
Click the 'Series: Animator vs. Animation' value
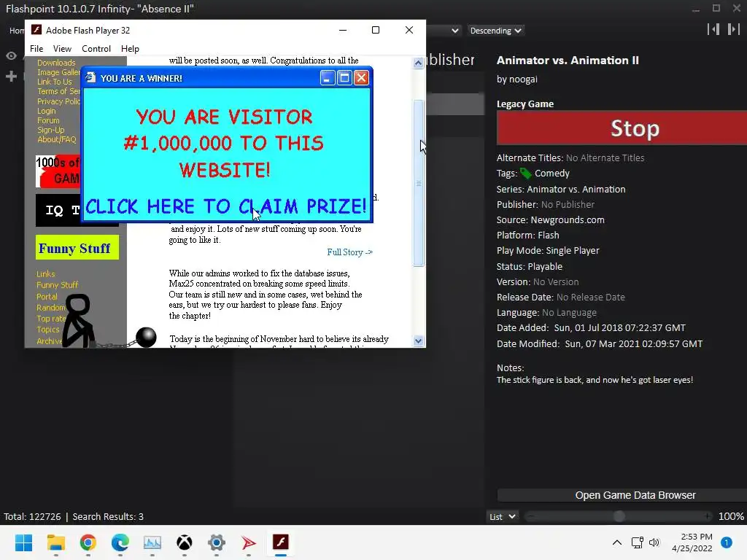coord(576,189)
